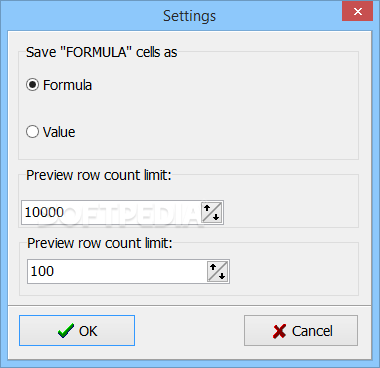Click the down arrow of the 10000 spinner

coord(216,217)
